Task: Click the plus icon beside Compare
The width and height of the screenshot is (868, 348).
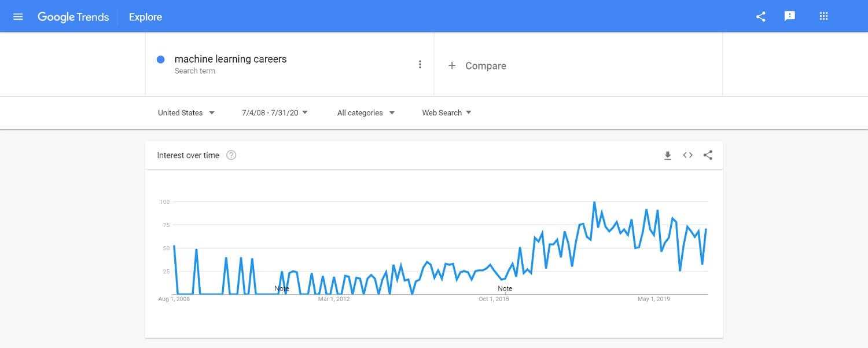Action: pyautogui.click(x=452, y=65)
